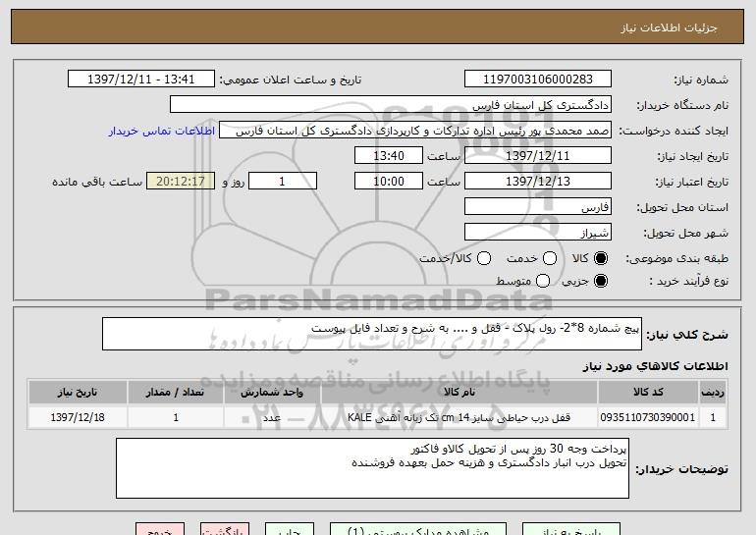Click the تاریخ و ساعت اعلان عمومی label

[291, 80]
